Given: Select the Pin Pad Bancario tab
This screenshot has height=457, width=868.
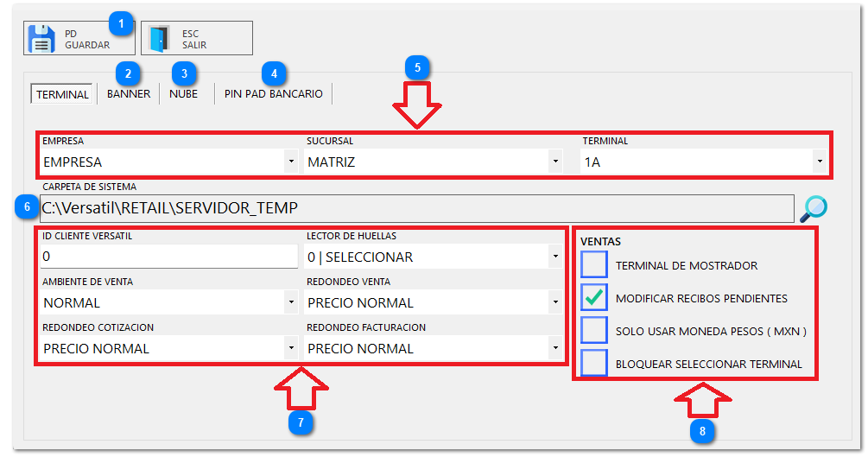Looking at the screenshot, I should [x=273, y=94].
